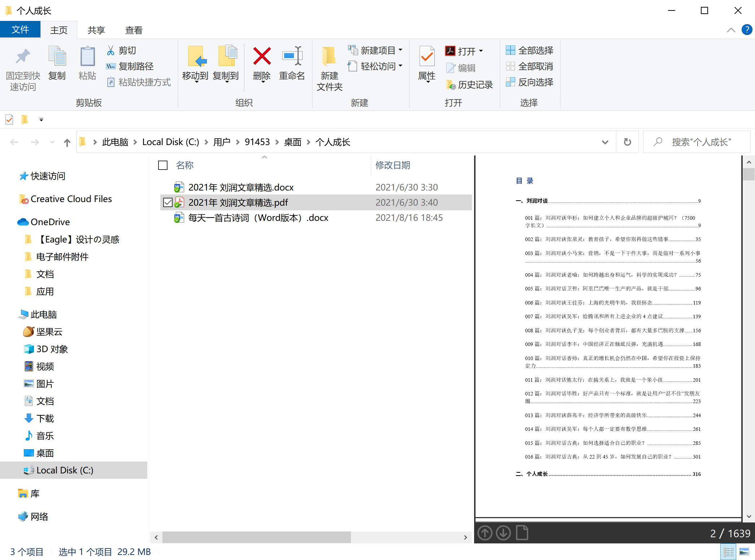Toggle the select-all checkbox in header
The width and height of the screenshot is (755, 560).
163,165
